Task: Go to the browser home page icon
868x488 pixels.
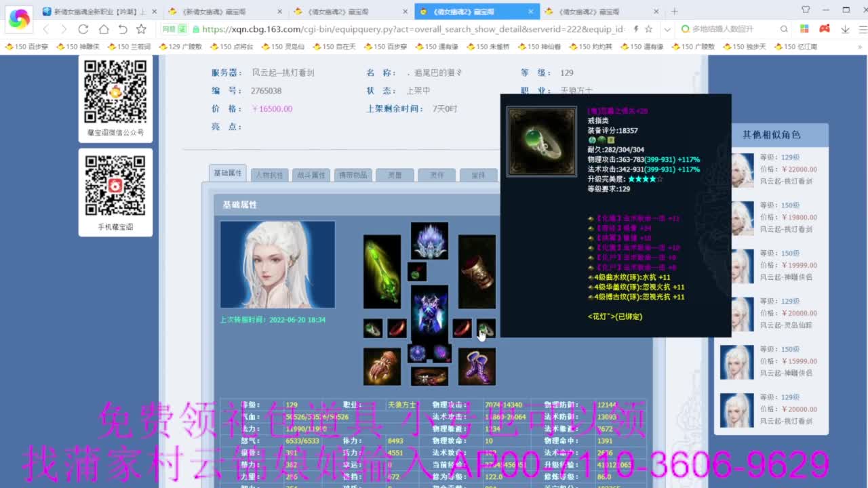Action: pyautogui.click(x=103, y=29)
